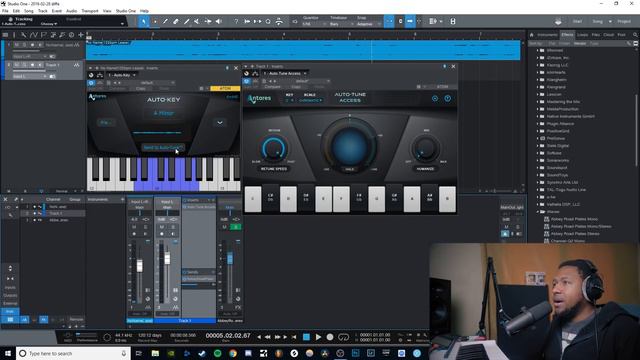Select Abbey Road Plates Mono in browser
The width and height of the screenshot is (640, 360).
(574, 219)
